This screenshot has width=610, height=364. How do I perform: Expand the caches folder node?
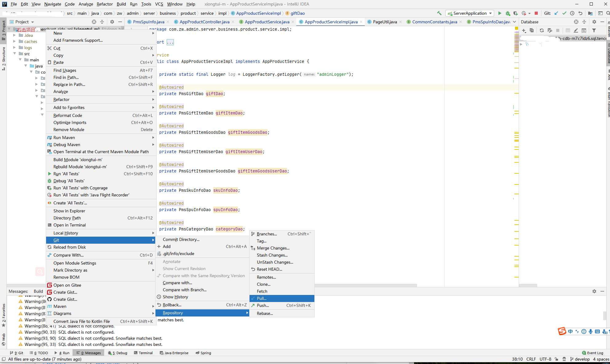(14, 41)
